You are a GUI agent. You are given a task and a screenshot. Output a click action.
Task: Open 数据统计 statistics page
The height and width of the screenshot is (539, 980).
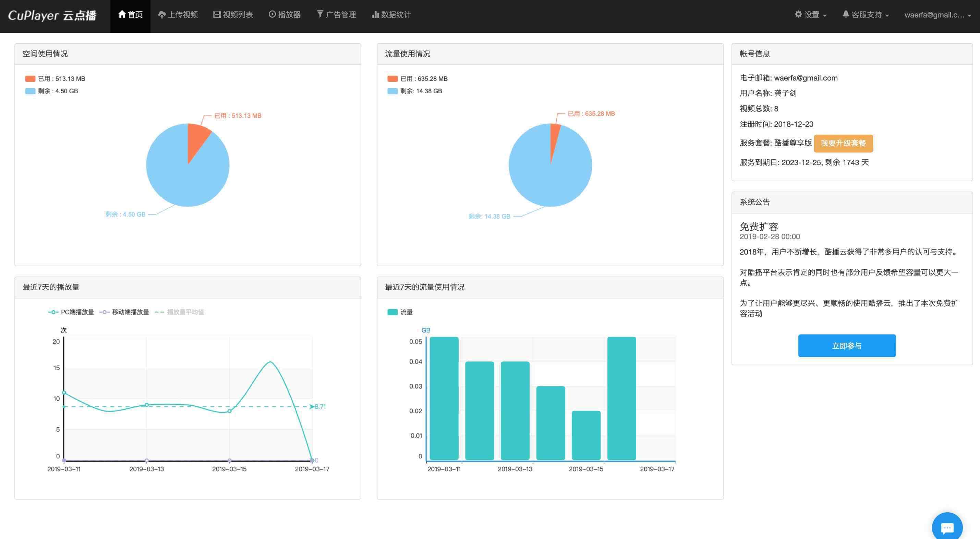coord(391,15)
